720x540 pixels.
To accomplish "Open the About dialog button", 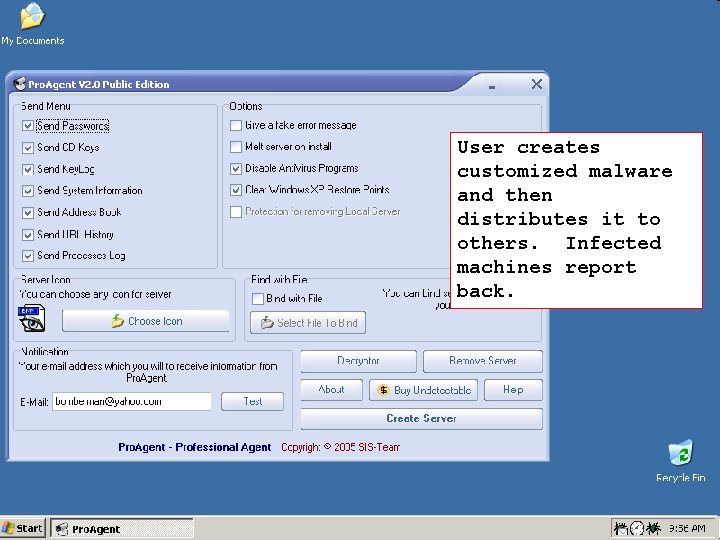I will coord(332,390).
